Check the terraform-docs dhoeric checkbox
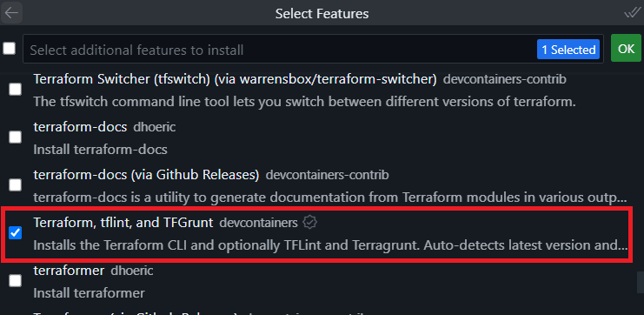This screenshot has width=644, height=315. click(15, 137)
